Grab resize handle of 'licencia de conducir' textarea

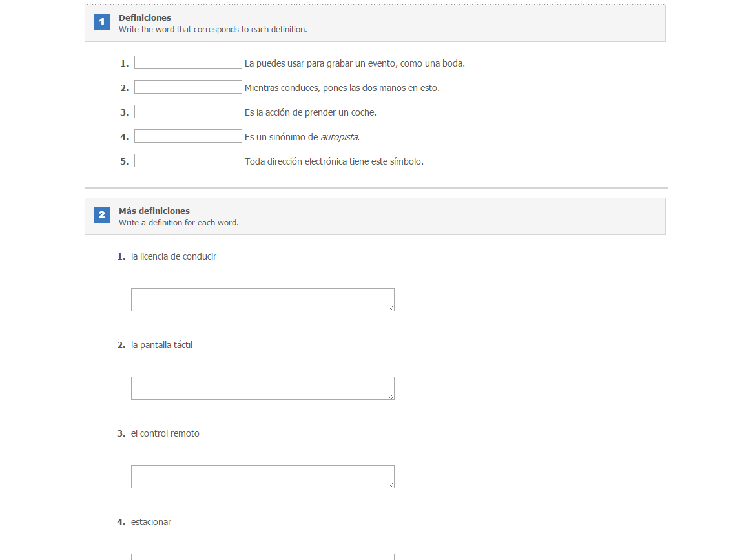coord(391,308)
